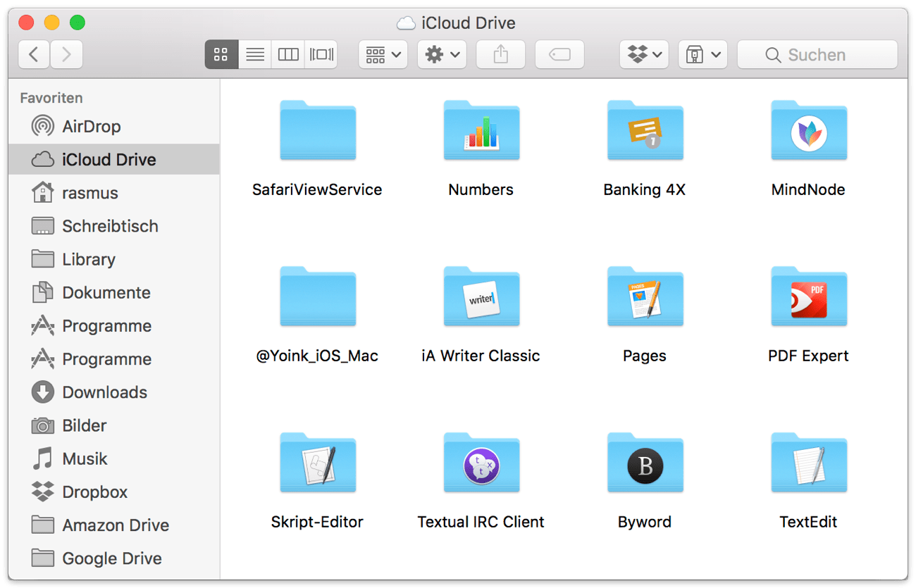Select the Skript-Editor folder icon
Screen dimensions: 916x588
click(x=318, y=463)
